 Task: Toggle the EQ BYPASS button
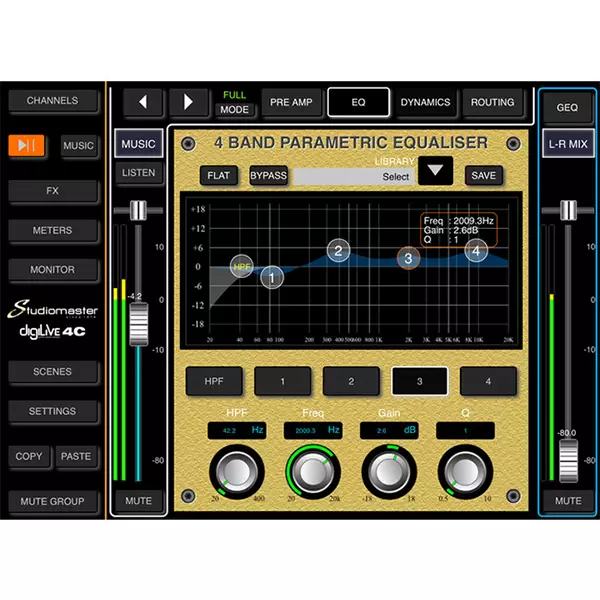268,176
